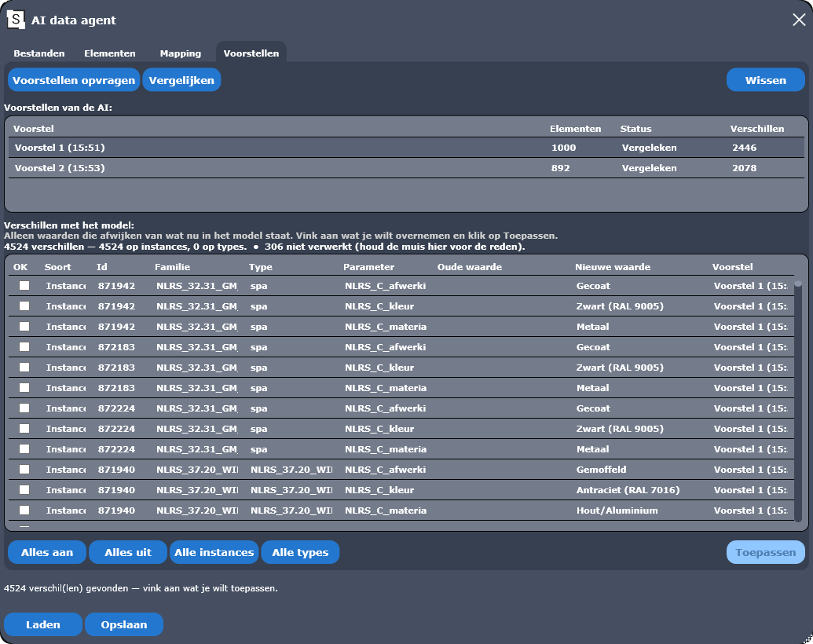Click the Alles uit button

pyautogui.click(x=128, y=552)
